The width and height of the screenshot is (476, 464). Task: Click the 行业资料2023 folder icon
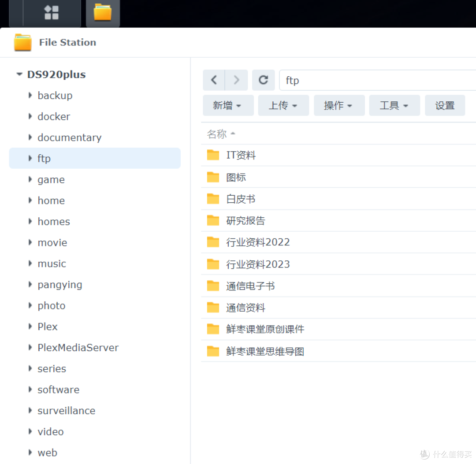tap(213, 264)
